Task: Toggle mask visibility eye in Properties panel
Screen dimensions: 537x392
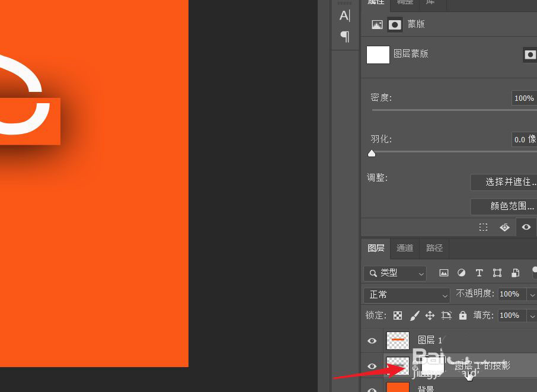Action: pyautogui.click(x=526, y=227)
